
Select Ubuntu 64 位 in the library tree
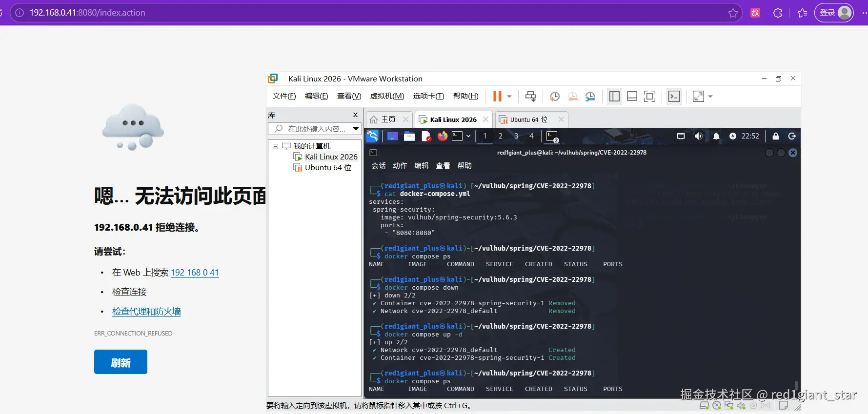pos(328,168)
